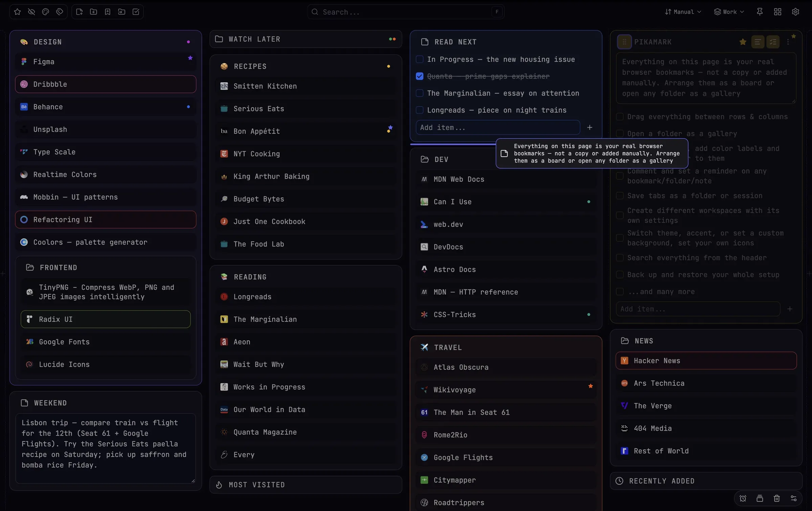This screenshot has width=812, height=511.
Task: Click the blue color label on Behance
Action: coord(188,107)
